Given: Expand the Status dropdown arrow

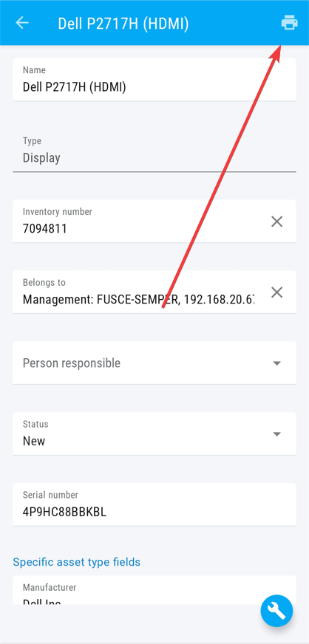Looking at the screenshot, I should pyautogui.click(x=277, y=434).
